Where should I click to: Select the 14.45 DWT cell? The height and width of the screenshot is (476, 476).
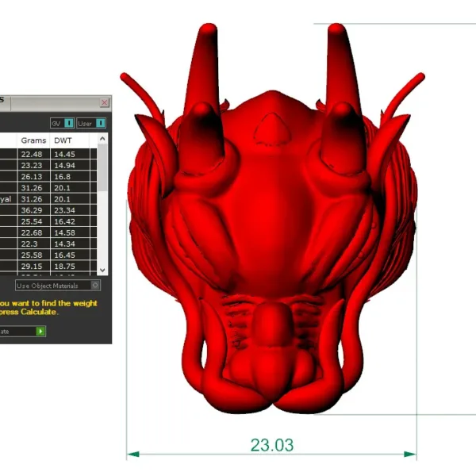[70, 154]
